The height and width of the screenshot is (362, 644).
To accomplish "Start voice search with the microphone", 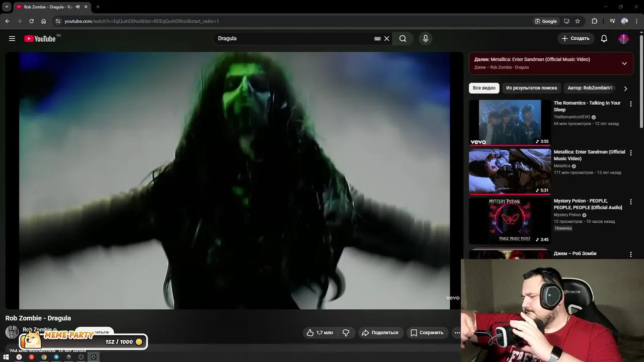I will coord(426,39).
